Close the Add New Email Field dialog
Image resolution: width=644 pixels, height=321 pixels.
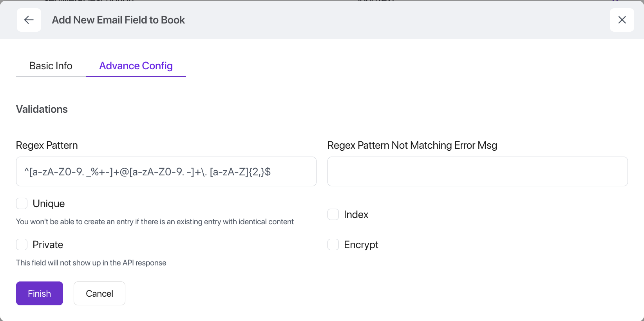[x=622, y=20]
